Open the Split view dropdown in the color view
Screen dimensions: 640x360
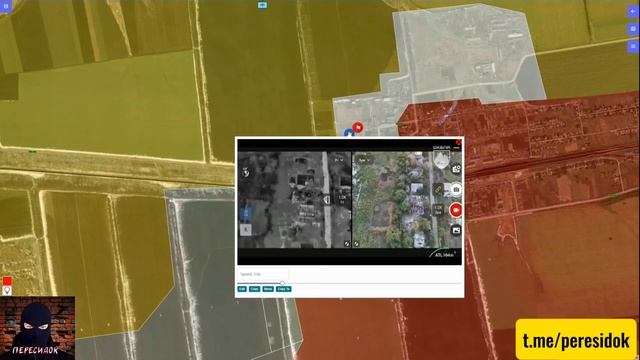click(x=363, y=160)
